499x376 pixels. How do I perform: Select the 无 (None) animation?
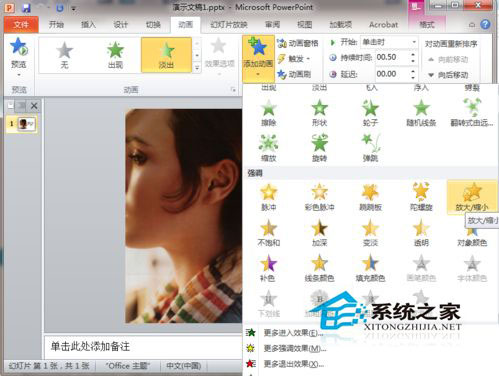coord(64,55)
